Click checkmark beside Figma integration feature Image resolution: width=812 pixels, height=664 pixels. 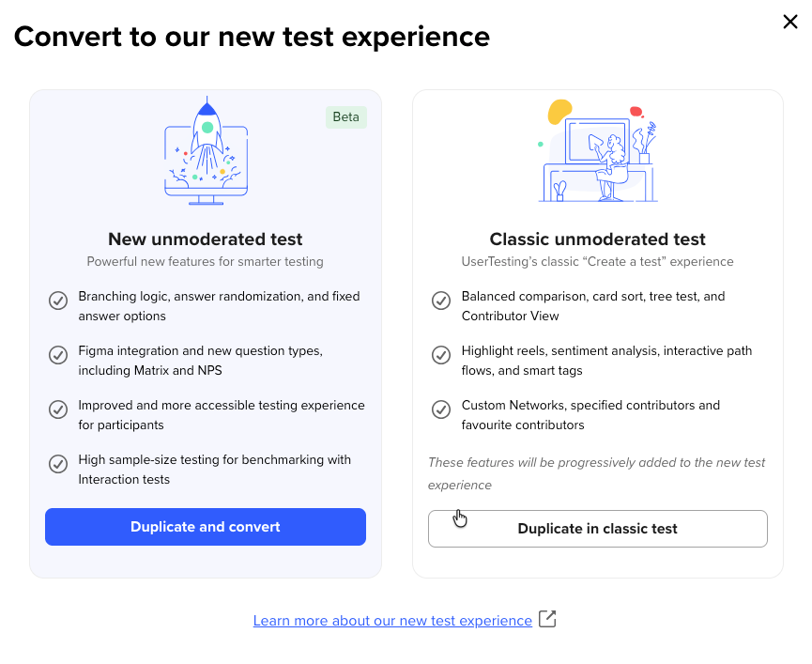tap(58, 355)
